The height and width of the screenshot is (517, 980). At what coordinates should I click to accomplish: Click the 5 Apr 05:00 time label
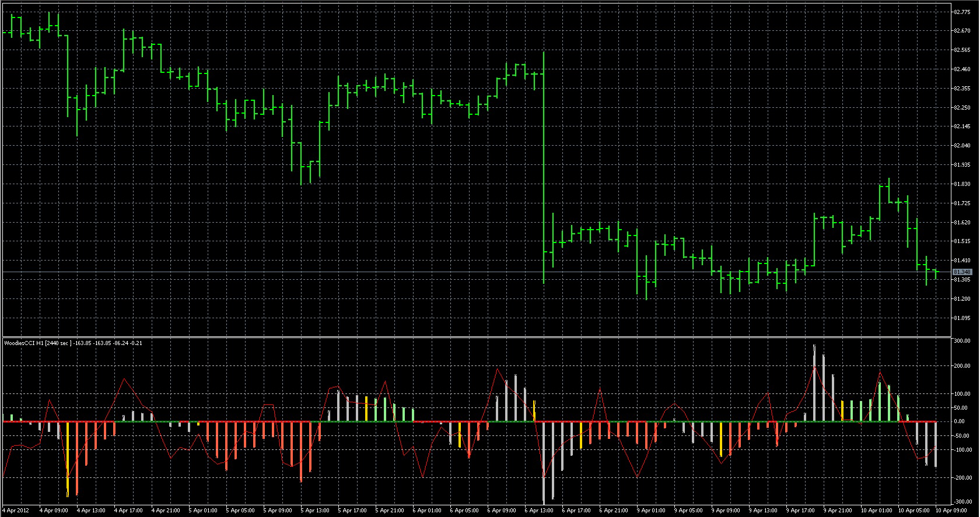point(240,511)
